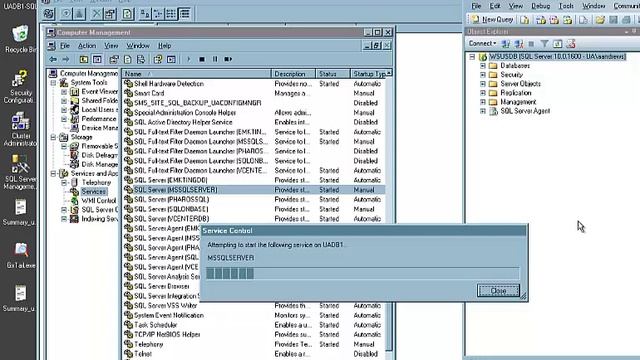Select Services node in tree
Screen dimensions: 640x360
coord(93,191)
